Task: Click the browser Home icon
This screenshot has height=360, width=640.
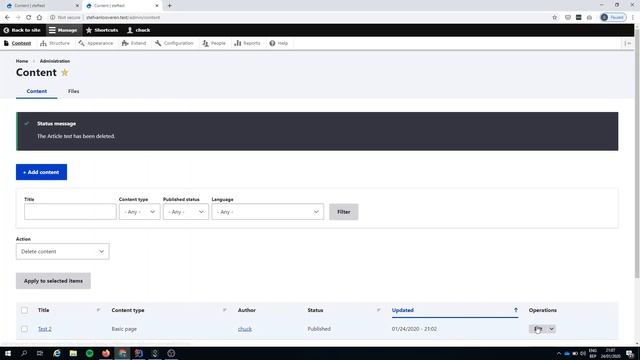Action: coord(39,18)
